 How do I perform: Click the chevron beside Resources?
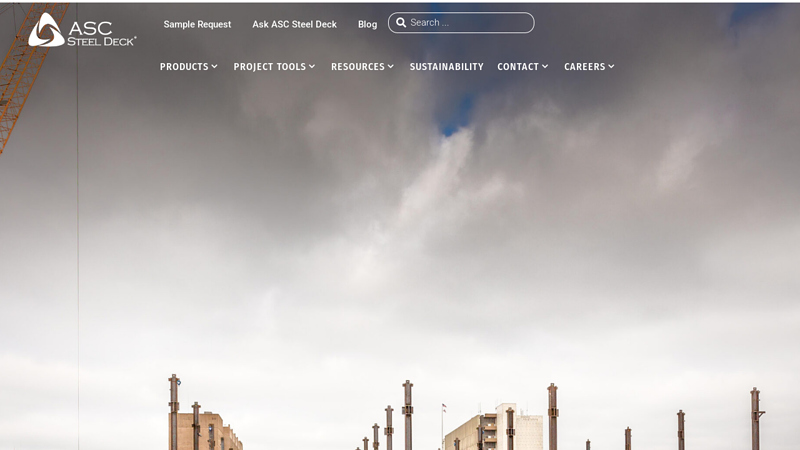click(x=391, y=67)
